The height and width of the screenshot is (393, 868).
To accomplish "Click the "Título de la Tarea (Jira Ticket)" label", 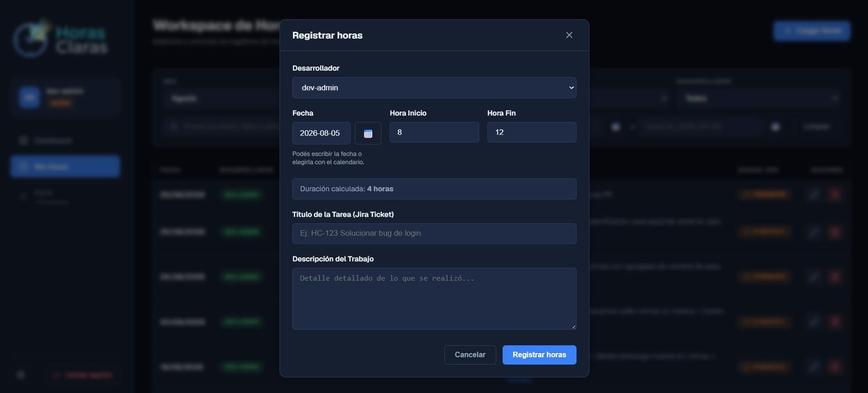I will coord(343,214).
